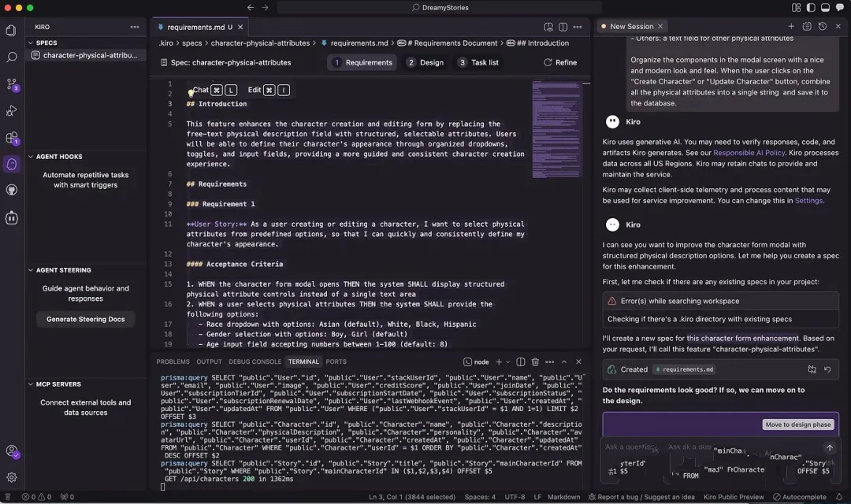Open the Extensions view with badge 1
This screenshot has height=504, width=851.
(11, 138)
